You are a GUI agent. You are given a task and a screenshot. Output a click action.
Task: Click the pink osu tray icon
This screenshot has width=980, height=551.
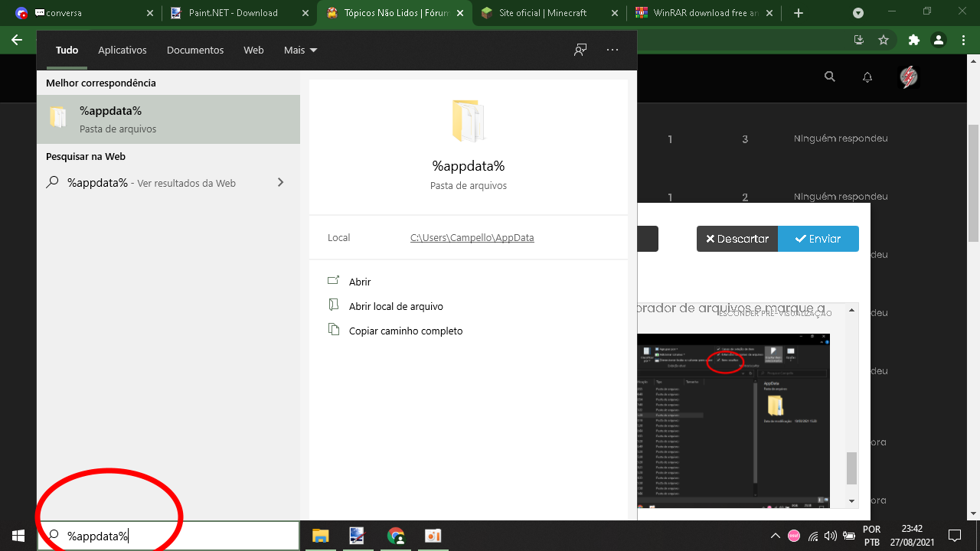click(794, 536)
